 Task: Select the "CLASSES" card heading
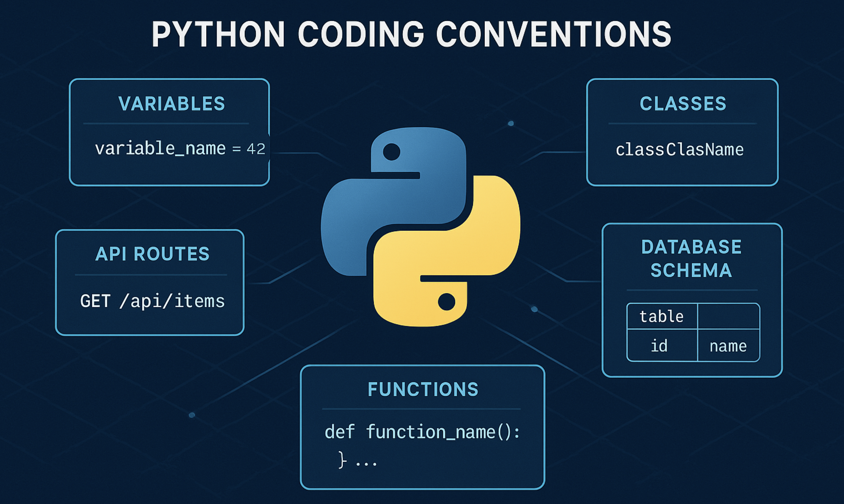[x=683, y=104]
